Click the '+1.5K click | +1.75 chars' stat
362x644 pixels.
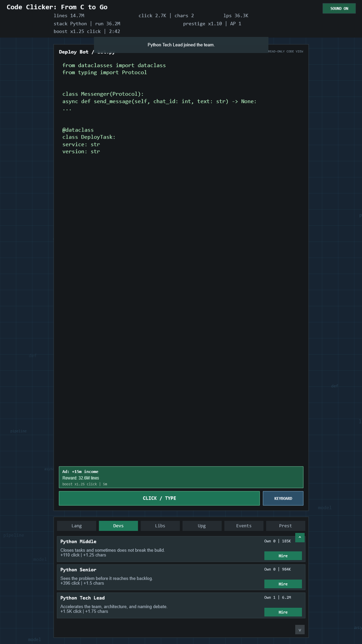click(x=84, y=611)
